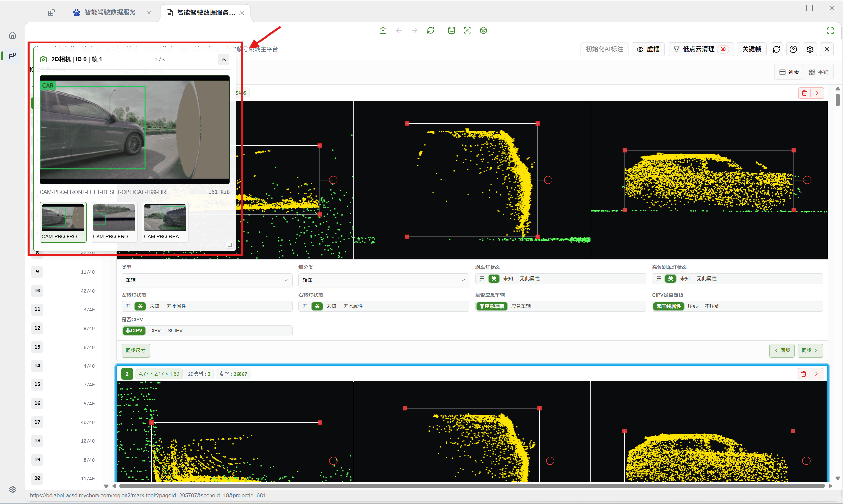Collapse the 2D相机 camera panel chevron

[223, 59]
